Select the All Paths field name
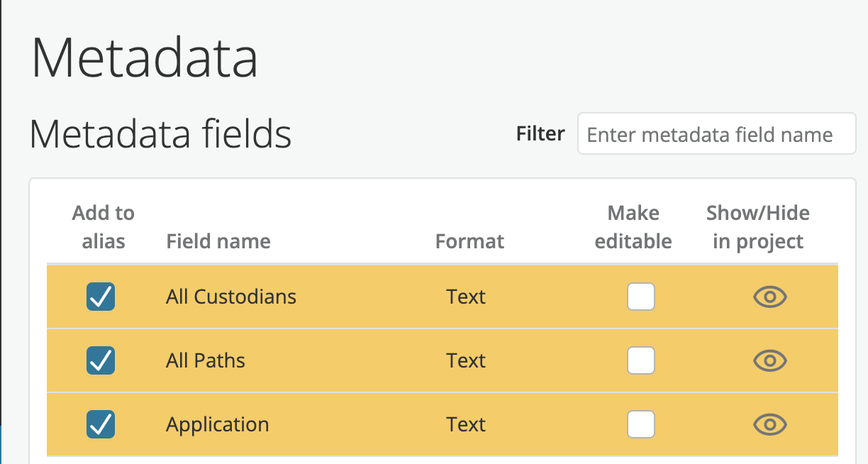Image resolution: width=868 pixels, height=464 pixels. pos(206,360)
